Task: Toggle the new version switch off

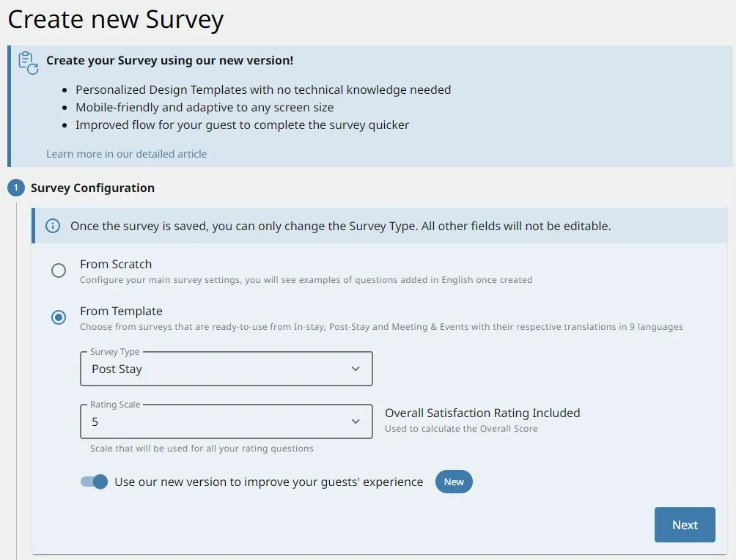Action: coord(94,482)
